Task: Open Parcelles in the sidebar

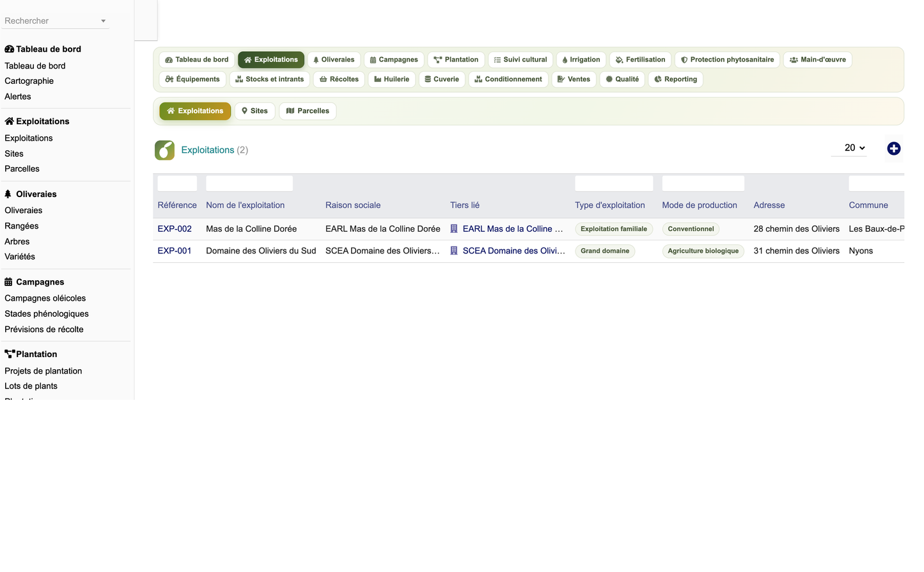Action: tap(22, 169)
